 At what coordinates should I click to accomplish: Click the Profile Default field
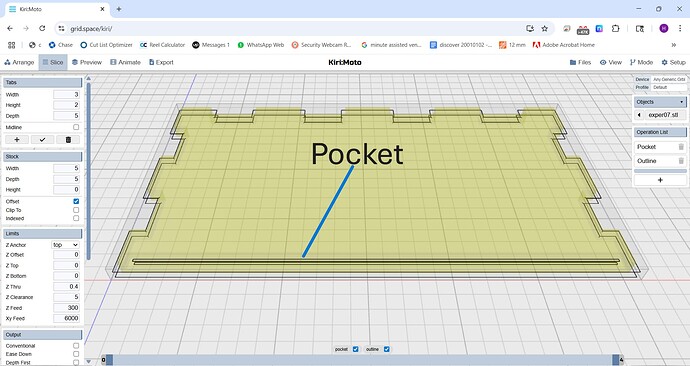point(669,88)
